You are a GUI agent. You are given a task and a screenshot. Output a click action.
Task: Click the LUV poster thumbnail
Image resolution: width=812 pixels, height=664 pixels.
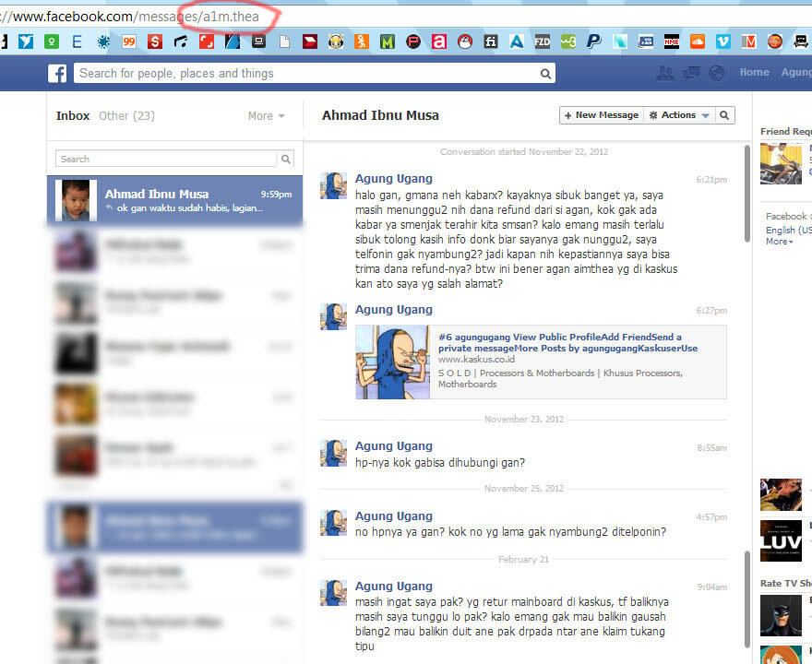[x=781, y=540]
